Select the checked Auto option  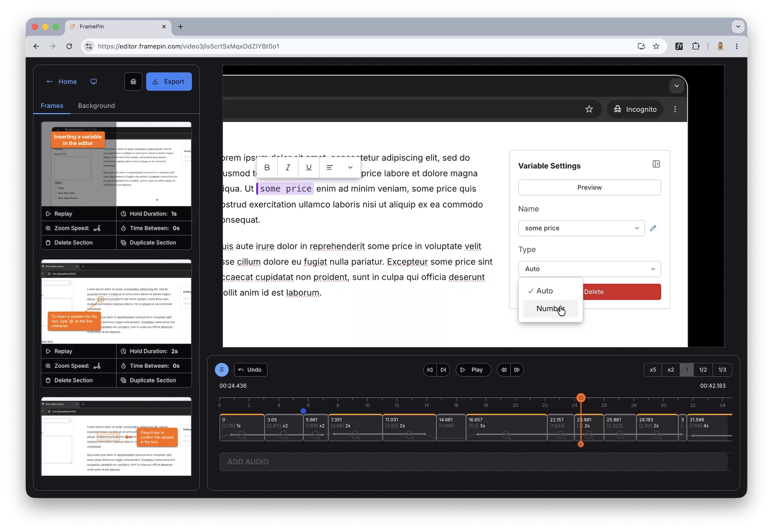[x=550, y=291]
